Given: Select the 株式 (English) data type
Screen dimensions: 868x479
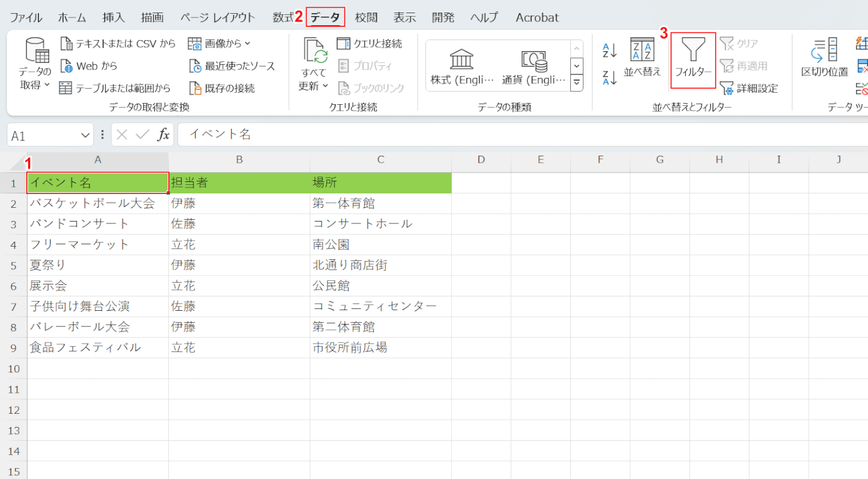Looking at the screenshot, I should pyautogui.click(x=462, y=66).
